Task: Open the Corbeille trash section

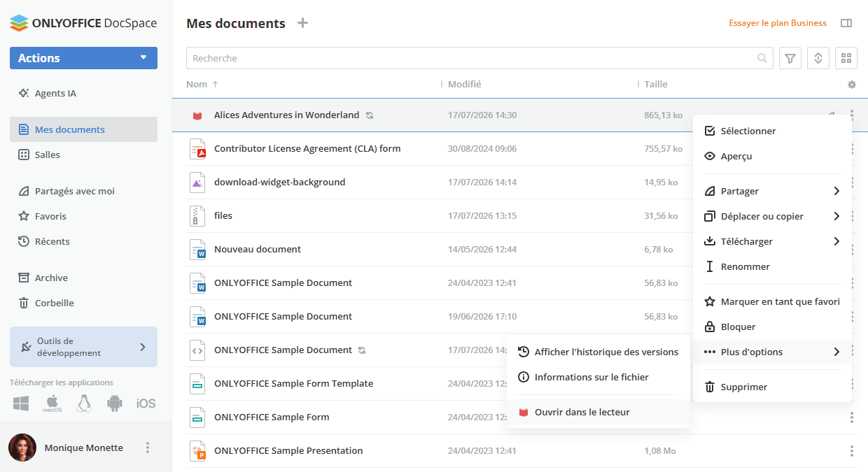Action: pyautogui.click(x=83, y=303)
